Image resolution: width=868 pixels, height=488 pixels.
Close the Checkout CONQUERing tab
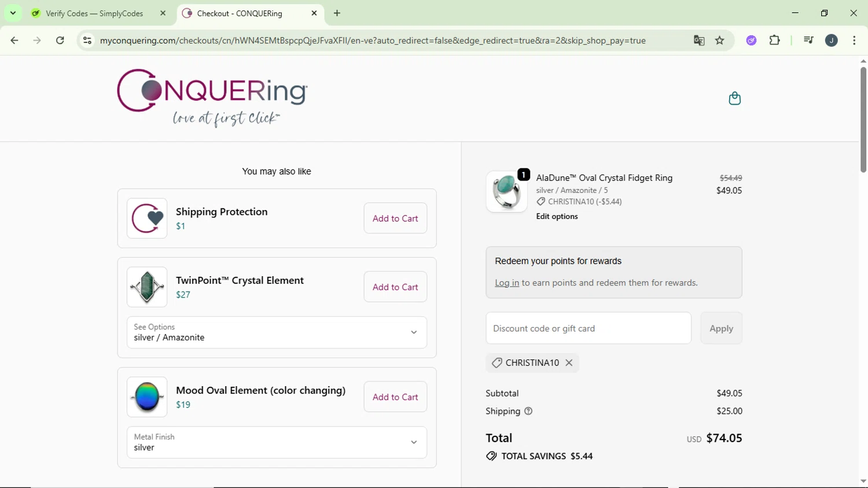click(314, 13)
